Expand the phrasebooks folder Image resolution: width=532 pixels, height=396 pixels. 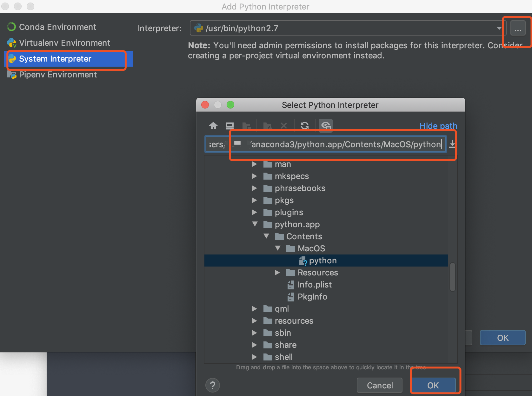tap(254, 188)
